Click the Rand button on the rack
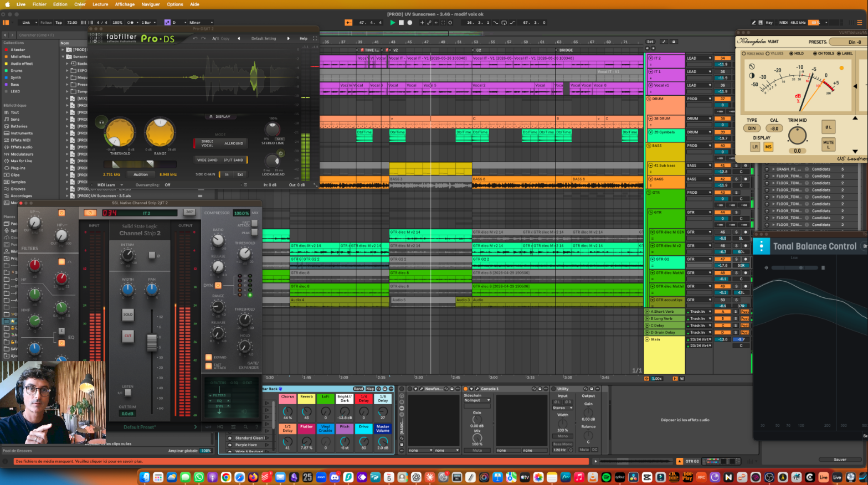This screenshot has height=485, width=868. point(358,389)
